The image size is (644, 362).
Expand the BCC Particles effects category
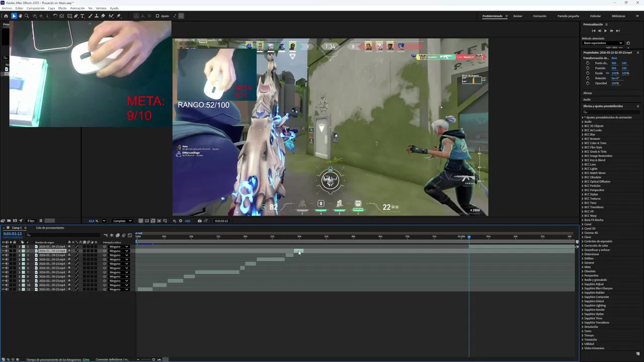point(583,186)
